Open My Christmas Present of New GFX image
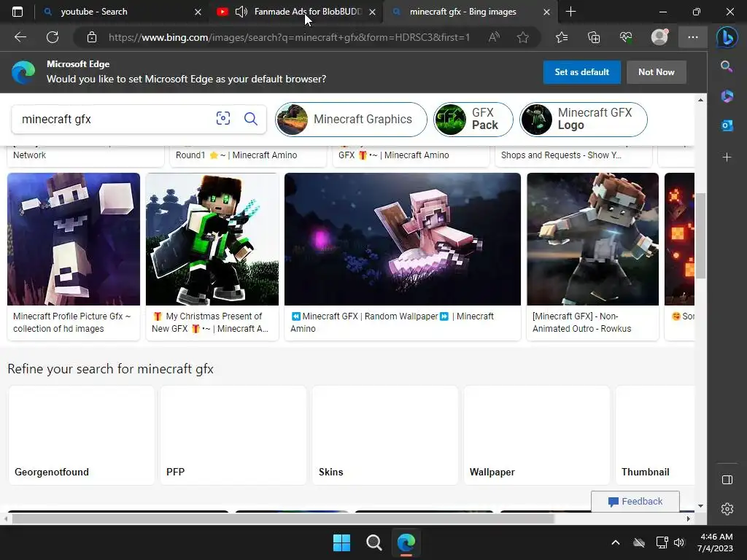Screen dimensions: 747x560 212,239
